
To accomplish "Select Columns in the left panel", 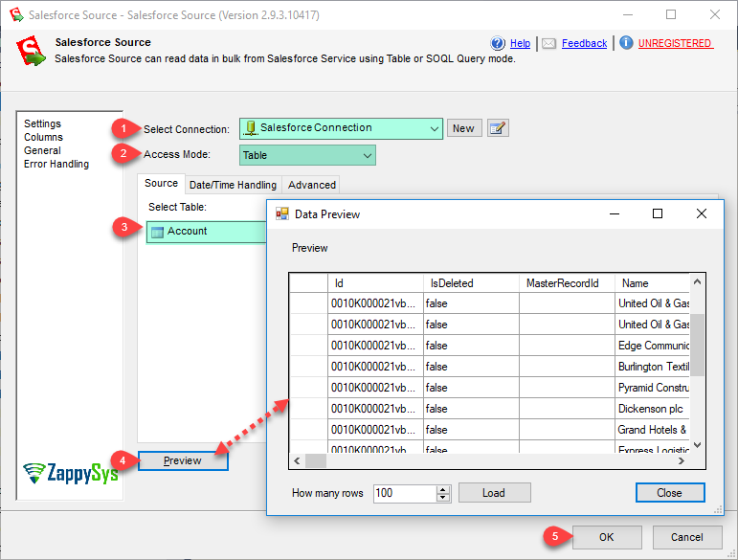I will point(43,138).
